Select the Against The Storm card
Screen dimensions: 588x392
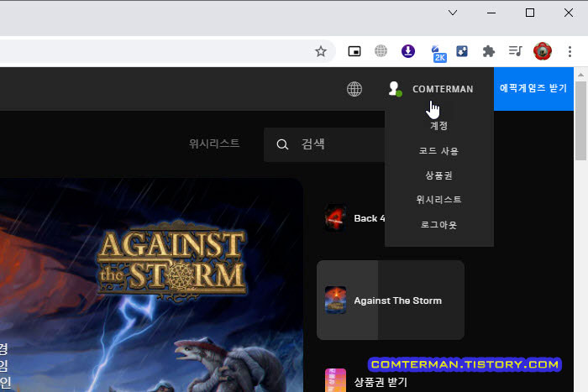391,301
